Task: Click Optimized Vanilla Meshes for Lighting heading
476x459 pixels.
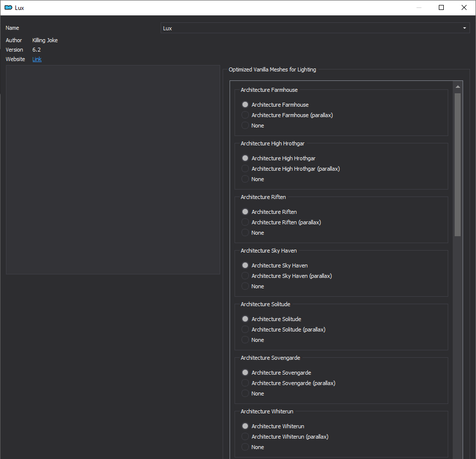Action: tap(272, 69)
